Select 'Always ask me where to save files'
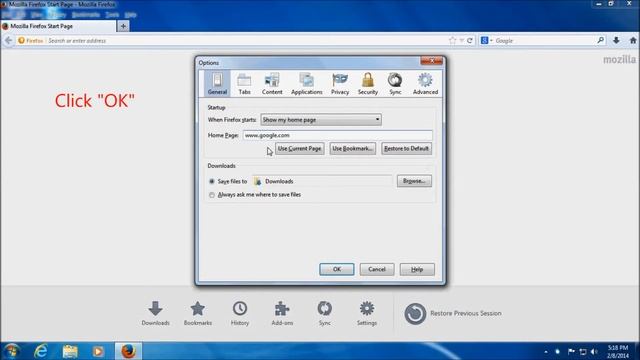640x360 pixels. (x=211, y=195)
